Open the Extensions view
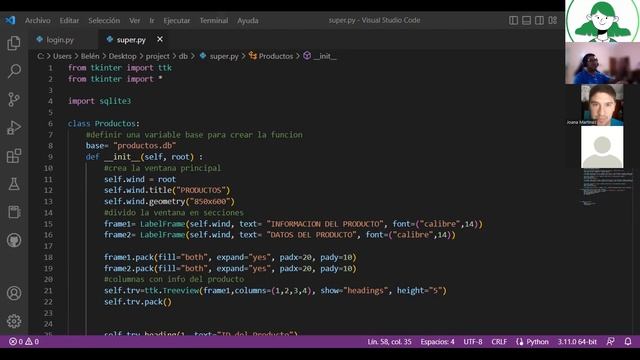 pyautogui.click(x=14, y=156)
